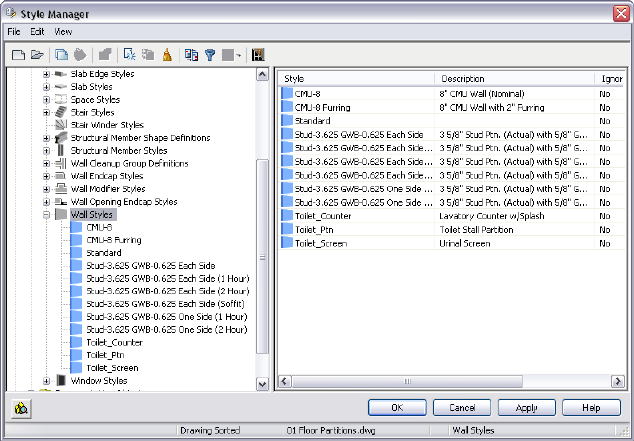Click the Toggle View toolbar icon
Viewport: 634px width, 441px height.
tap(191, 55)
